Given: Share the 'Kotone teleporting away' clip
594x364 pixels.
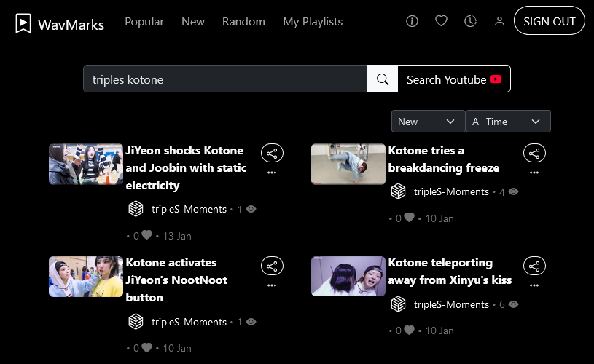Looking at the screenshot, I should pos(534,266).
